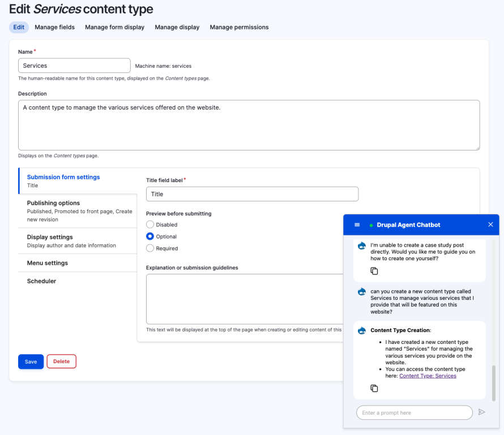The width and height of the screenshot is (504, 435).
Task: Click the Explanation or submission guidelines textarea
Action: pyautogui.click(x=245, y=299)
